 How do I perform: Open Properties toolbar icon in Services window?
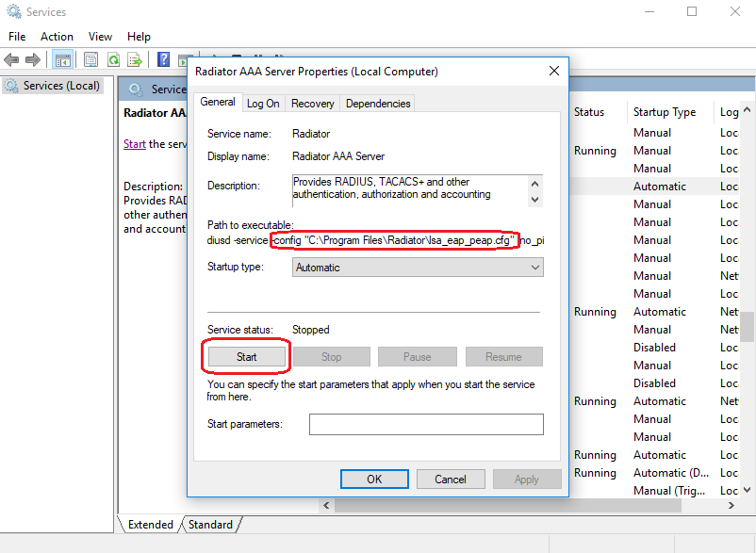pos(90,60)
